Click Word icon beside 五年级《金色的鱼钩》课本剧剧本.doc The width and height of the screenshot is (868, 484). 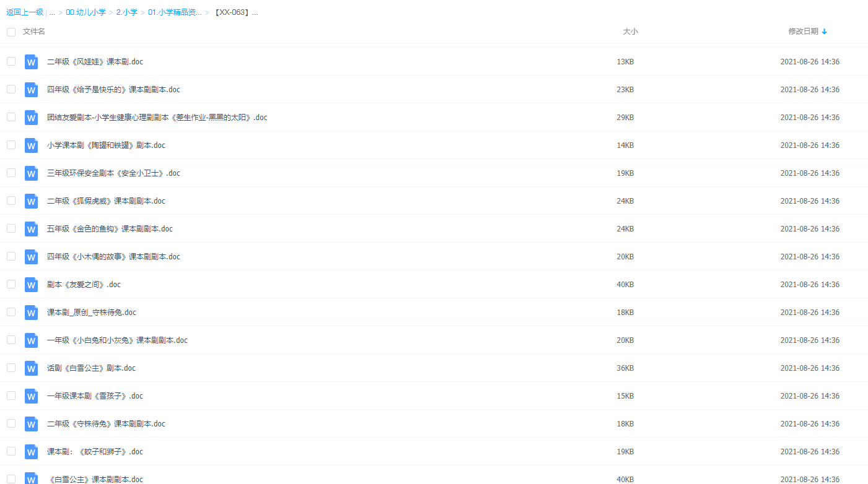31,229
